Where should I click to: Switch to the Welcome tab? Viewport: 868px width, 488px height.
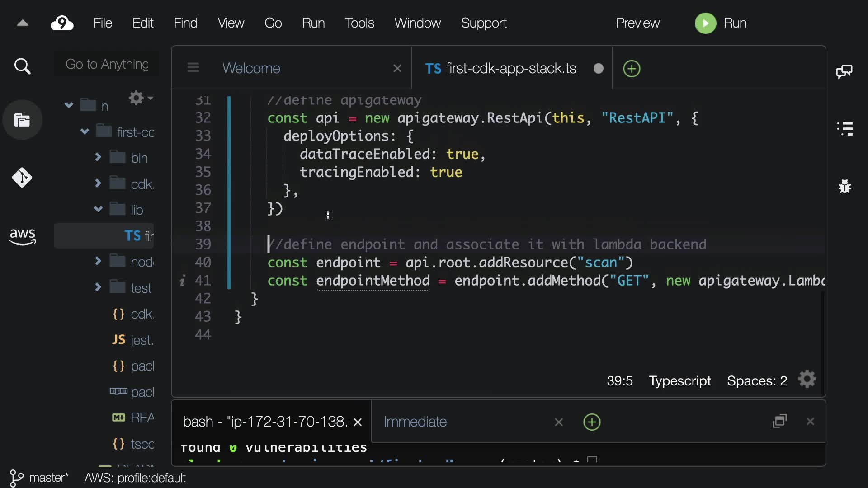pyautogui.click(x=251, y=68)
